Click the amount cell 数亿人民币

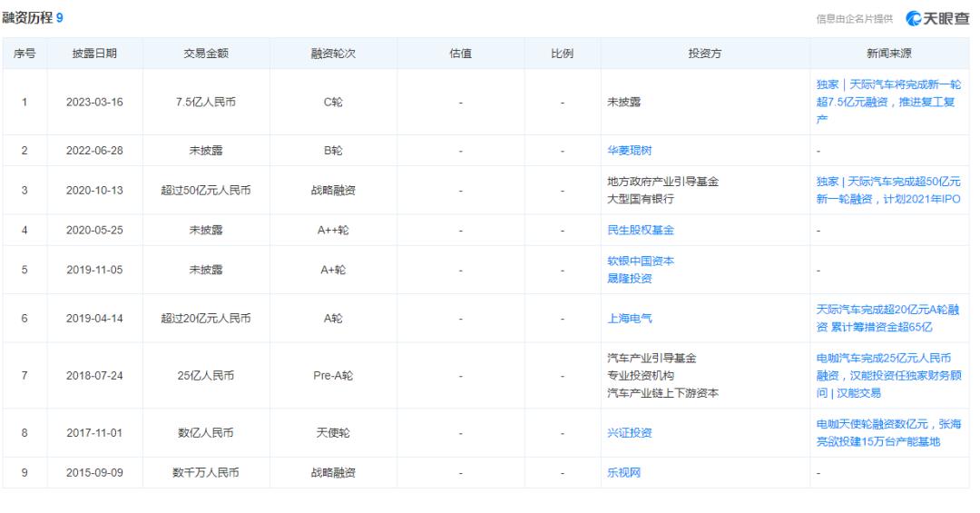point(206,433)
